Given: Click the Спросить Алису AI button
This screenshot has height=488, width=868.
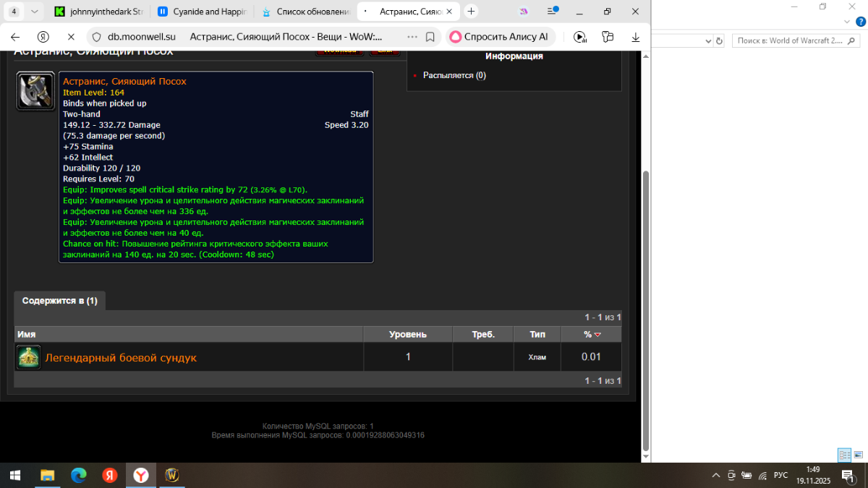Looking at the screenshot, I should tap(498, 37).
